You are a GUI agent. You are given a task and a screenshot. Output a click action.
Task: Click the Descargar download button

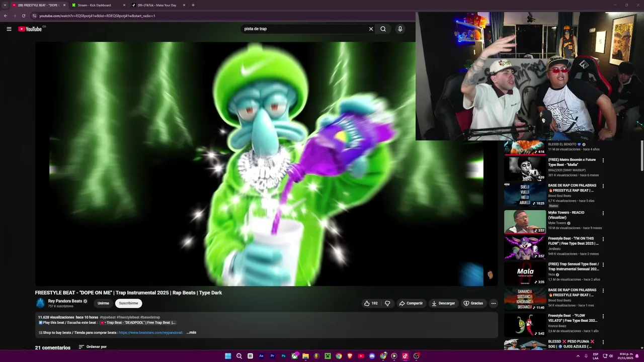coord(443,303)
